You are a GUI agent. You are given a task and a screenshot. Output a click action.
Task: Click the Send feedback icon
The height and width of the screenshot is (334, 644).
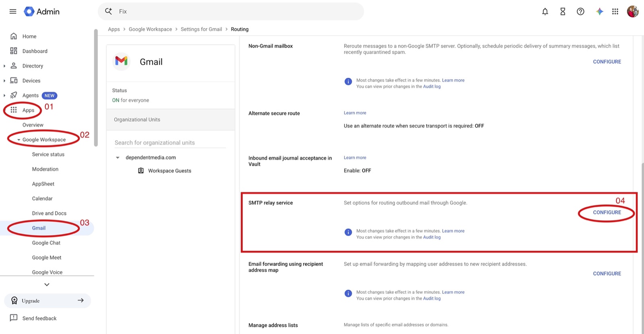14,318
